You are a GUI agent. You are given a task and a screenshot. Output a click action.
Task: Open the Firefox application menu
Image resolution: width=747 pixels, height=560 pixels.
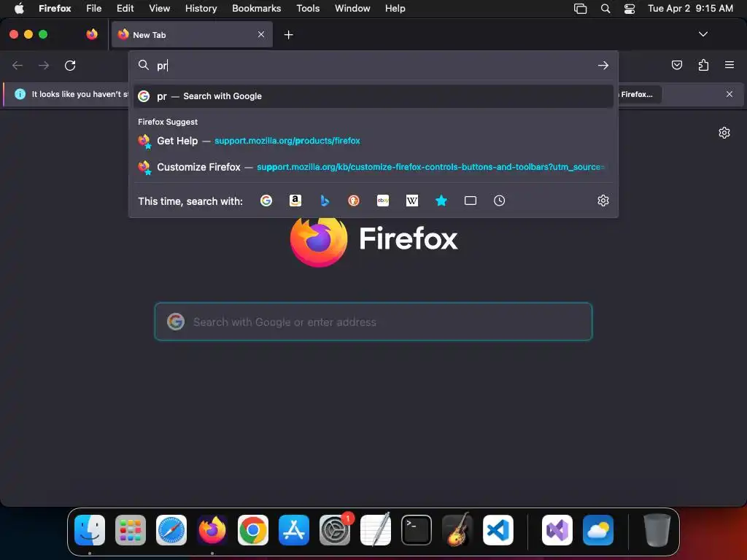(729, 65)
